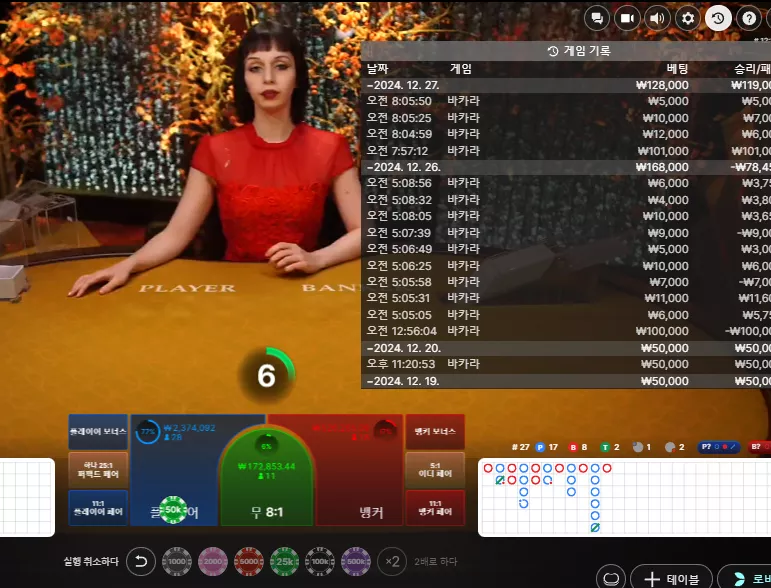
Task: Collapse the 2024. 12. 27. history group
Action: point(566,85)
